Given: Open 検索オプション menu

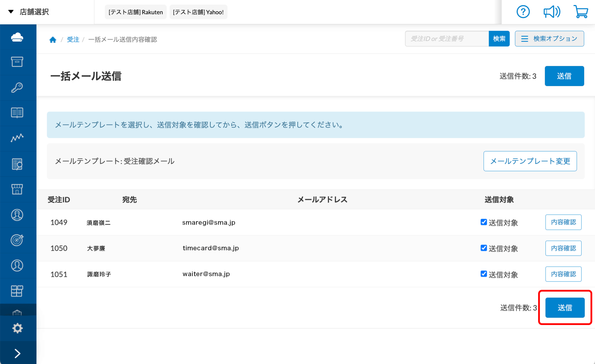Looking at the screenshot, I should click(549, 39).
